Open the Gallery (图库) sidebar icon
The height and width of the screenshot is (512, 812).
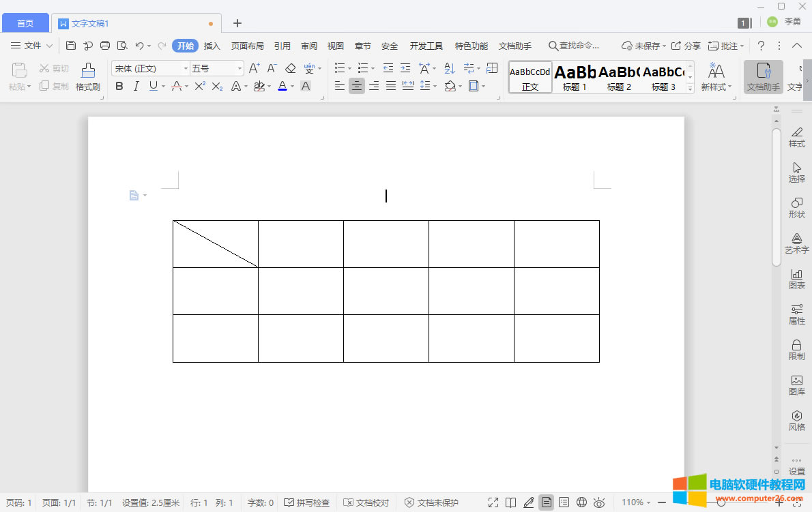click(796, 385)
